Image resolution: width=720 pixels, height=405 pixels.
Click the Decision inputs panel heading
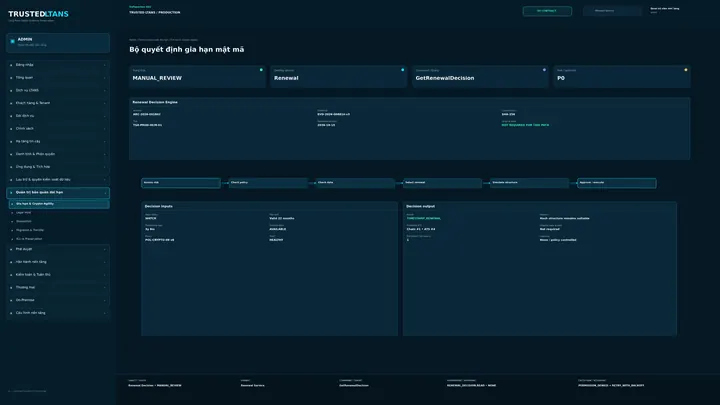point(158,207)
